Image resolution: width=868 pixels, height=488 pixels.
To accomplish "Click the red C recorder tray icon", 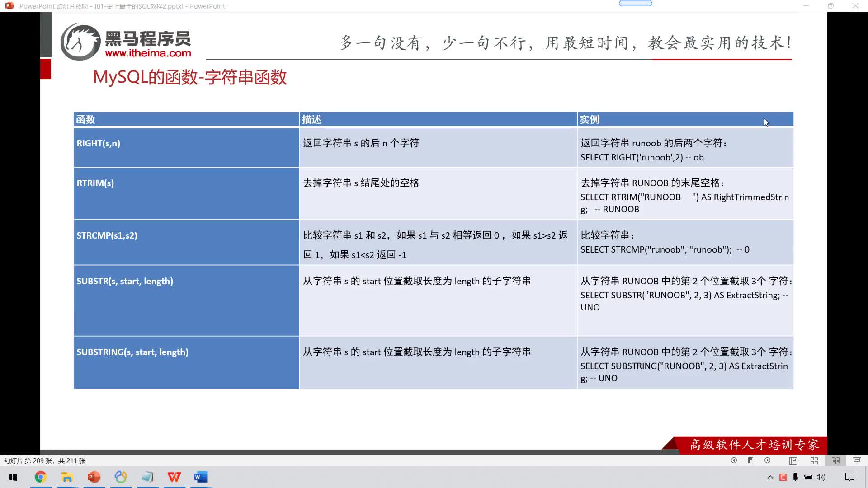I will point(783,477).
